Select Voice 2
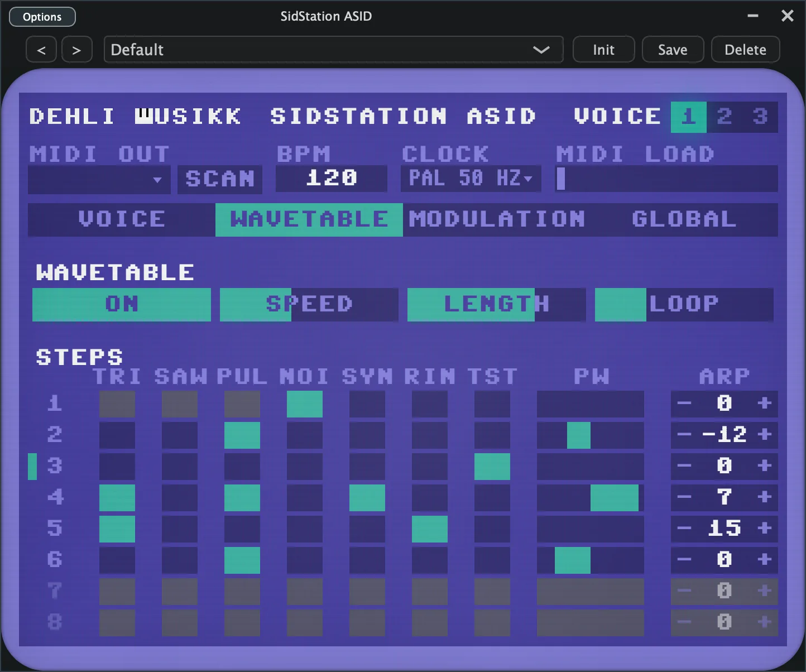Image resolution: width=806 pixels, height=672 pixels. tap(725, 117)
